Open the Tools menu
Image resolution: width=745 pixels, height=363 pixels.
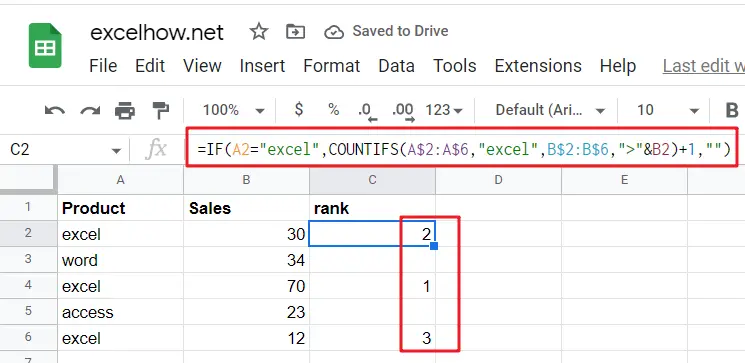(455, 66)
